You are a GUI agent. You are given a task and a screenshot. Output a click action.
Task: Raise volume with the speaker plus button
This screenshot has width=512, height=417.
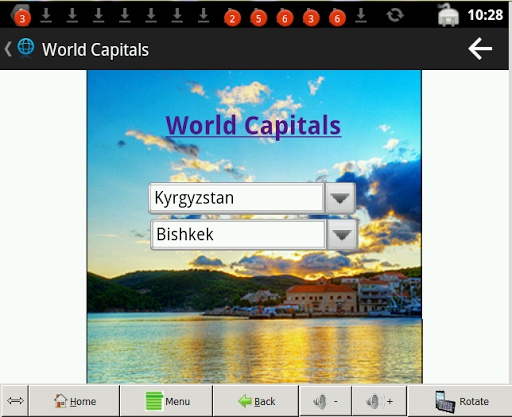[379, 401]
